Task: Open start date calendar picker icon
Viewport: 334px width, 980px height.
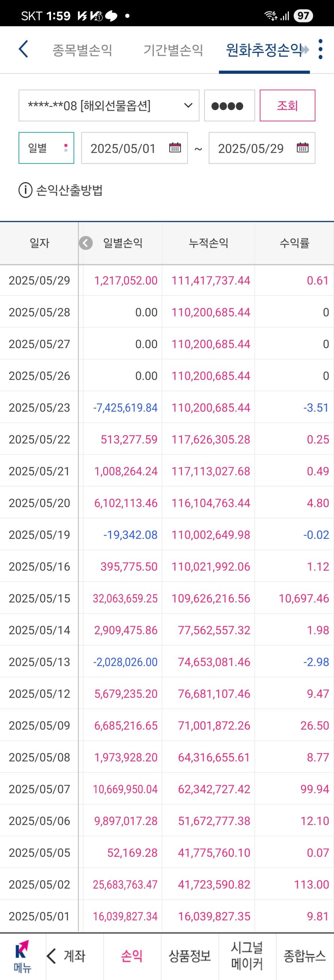Action: point(175,148)
